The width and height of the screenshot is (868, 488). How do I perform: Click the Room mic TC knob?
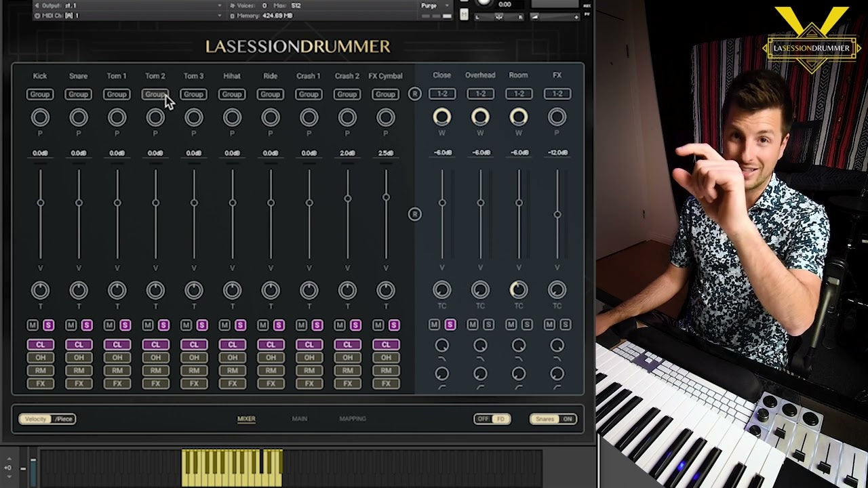click(x=519, y=290)
